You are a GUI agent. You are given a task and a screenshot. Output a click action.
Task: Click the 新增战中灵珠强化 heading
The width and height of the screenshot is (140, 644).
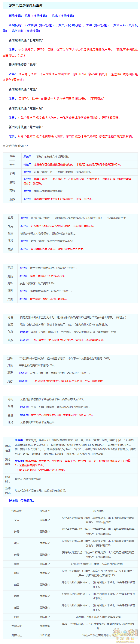coord(21,501)
